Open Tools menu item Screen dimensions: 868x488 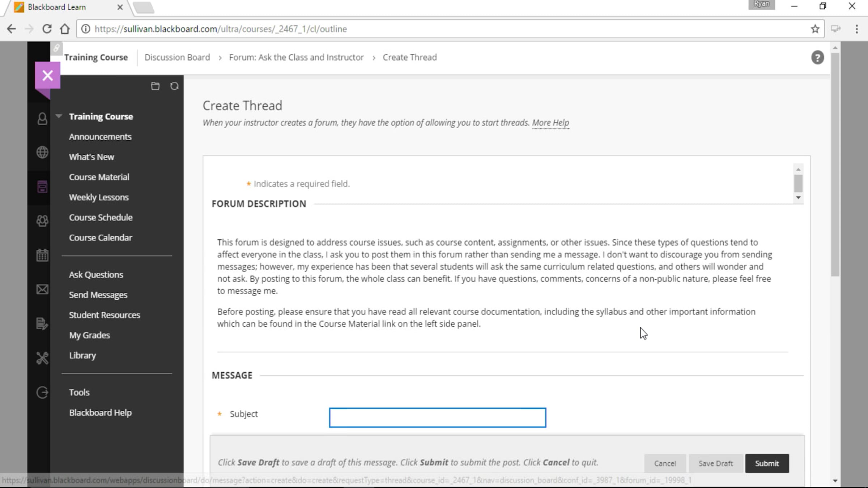pos(79,393)
